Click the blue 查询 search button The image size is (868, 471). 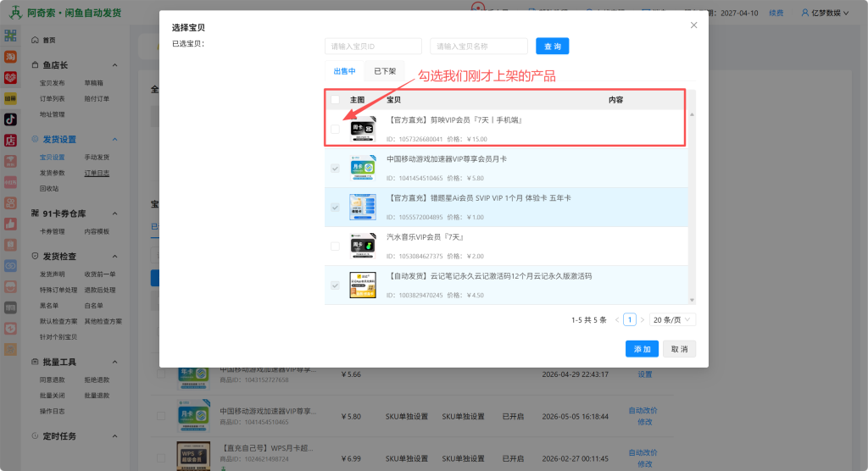coord(553,46)
